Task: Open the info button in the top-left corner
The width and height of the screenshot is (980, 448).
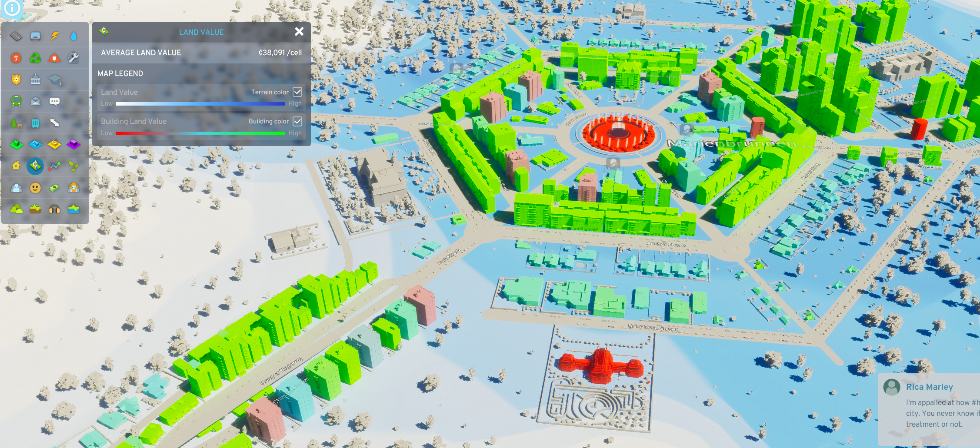Action: (x=12, y=8)
